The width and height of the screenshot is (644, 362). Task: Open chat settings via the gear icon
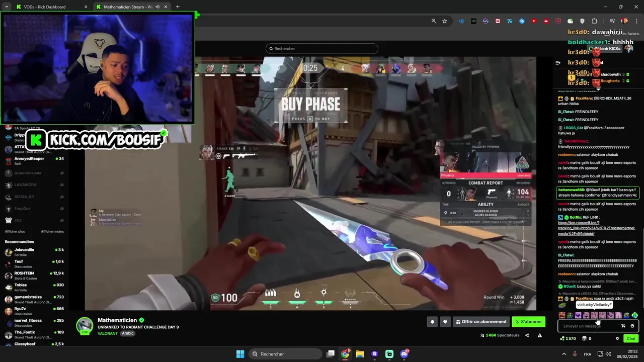tap(617, 338)
